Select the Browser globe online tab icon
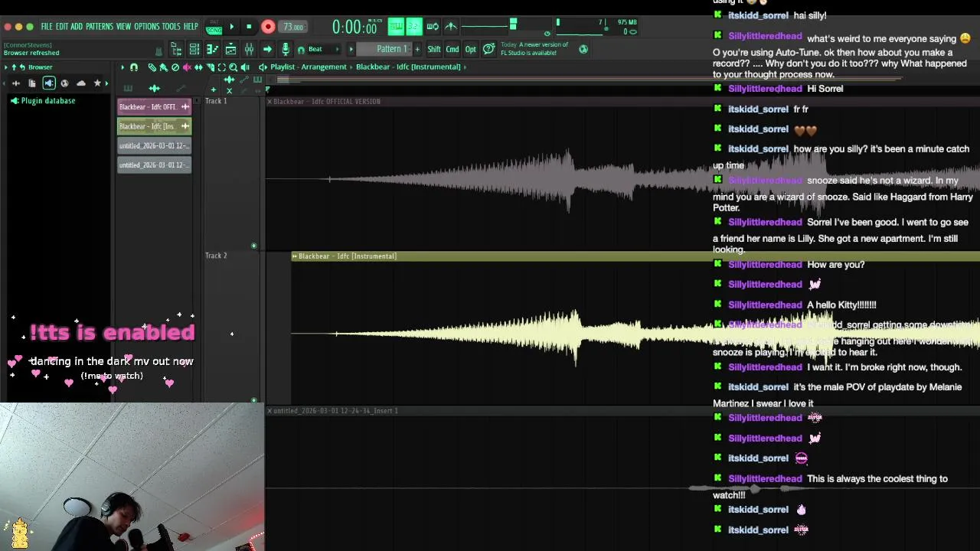Screen dimensions: 980x551 64,83
